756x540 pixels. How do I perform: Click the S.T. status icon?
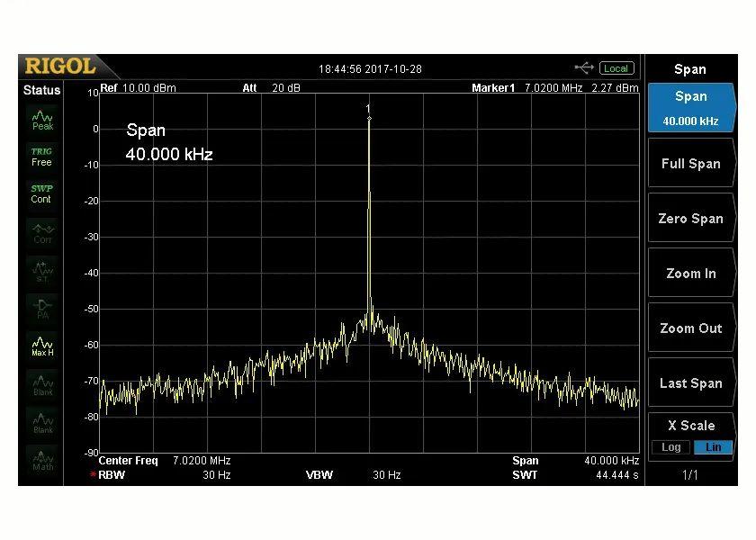42,270
